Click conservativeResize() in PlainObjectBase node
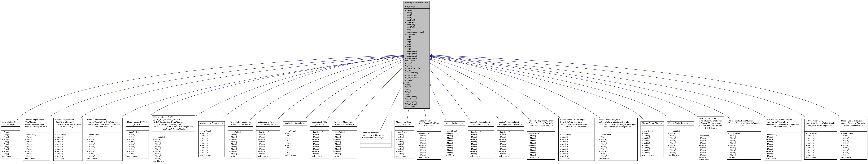Image resolution: width=868 pixels, height=164 pixels. click(x=414, y=32)
